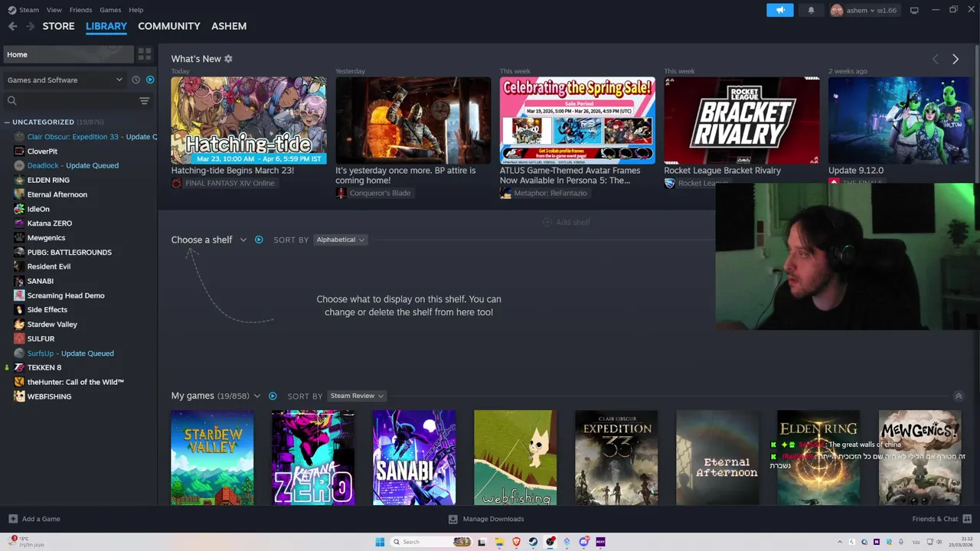Collapse My games shelf with up arrow
Screen dimensions: 980x551
pos(958,396)
